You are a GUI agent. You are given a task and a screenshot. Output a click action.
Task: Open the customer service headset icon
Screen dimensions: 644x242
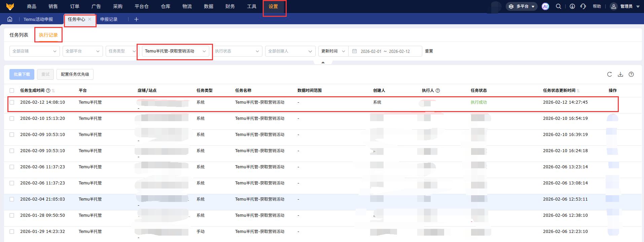(583, 6)
